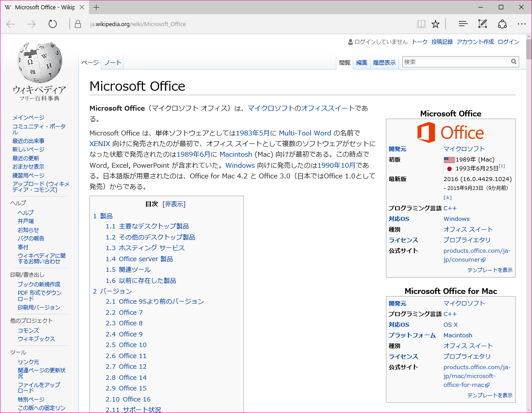
Task: Add page to favorites star icon
Action: 436,24
